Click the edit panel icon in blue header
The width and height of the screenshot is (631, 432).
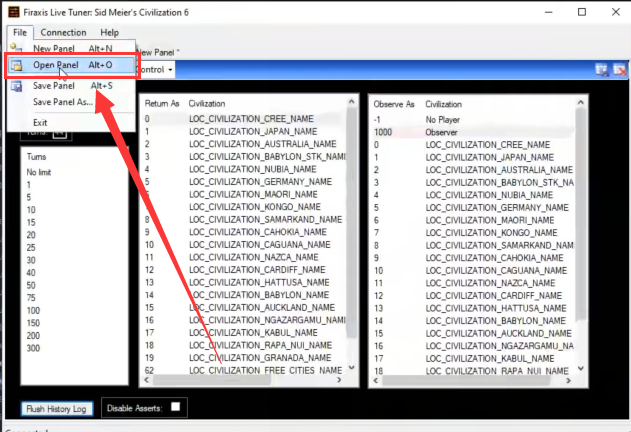click(602, 70)
